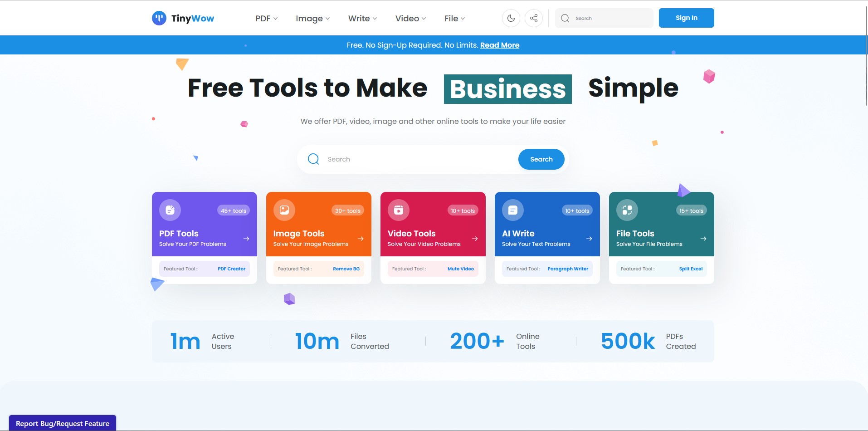Viewport: 868px width, 431px height.
Task: Open the Mute Video featured tool
Action: tap(460, 269)
